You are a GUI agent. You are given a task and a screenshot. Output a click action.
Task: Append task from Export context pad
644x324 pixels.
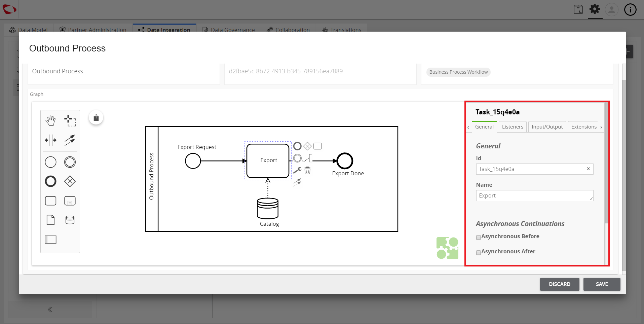317,146
